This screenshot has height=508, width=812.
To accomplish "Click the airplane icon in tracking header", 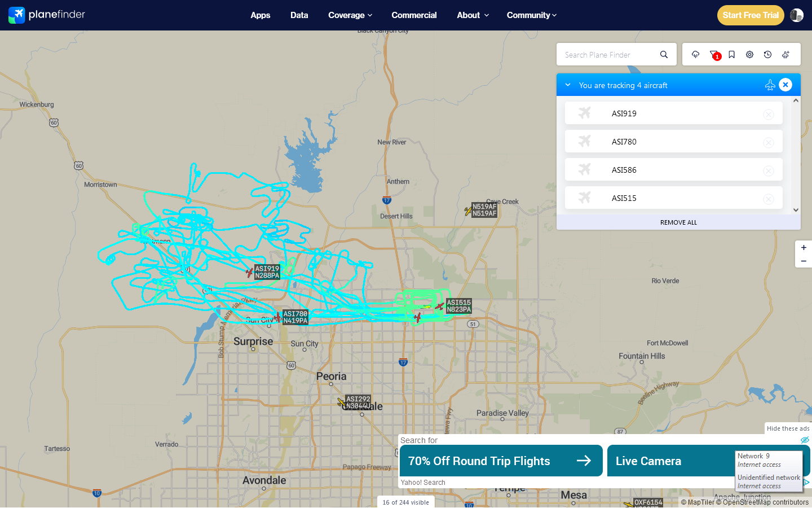I will [x=770, y=85].
